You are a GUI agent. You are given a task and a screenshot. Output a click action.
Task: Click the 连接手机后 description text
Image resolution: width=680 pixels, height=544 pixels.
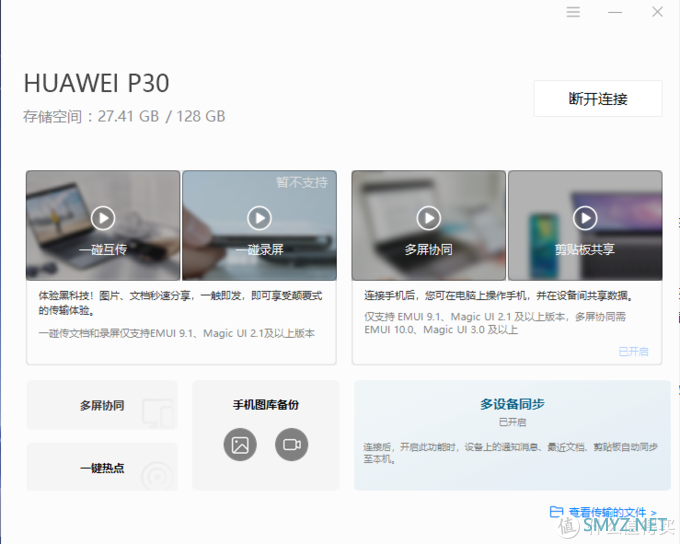499,296
